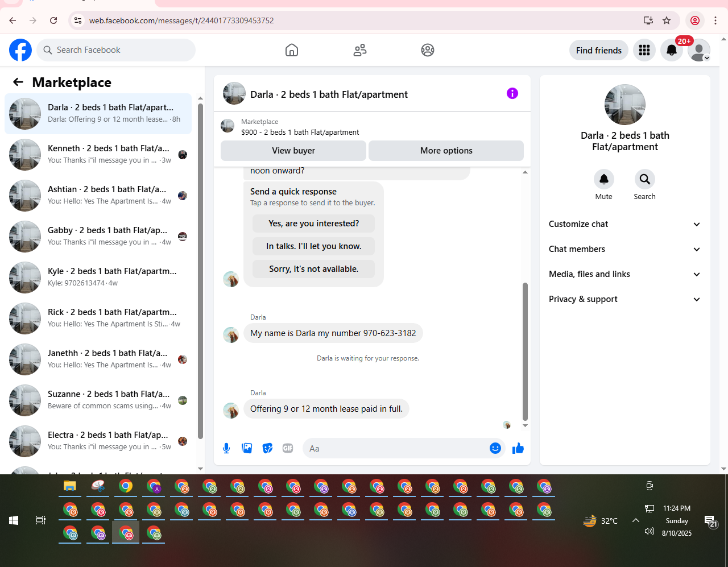Open Kenneth conversation in the list
Screen dimensions: 728x567
[98, 155]
